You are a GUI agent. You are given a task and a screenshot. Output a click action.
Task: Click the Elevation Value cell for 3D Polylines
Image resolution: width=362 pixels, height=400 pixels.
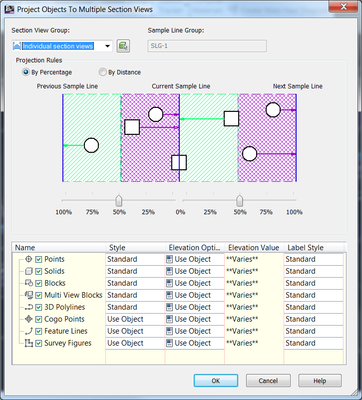(x=254, y=307)
